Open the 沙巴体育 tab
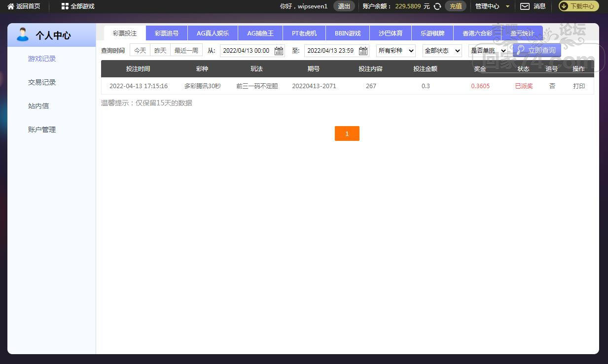The width and height of the screenshot is (608, 364). [x=391, y=33]
